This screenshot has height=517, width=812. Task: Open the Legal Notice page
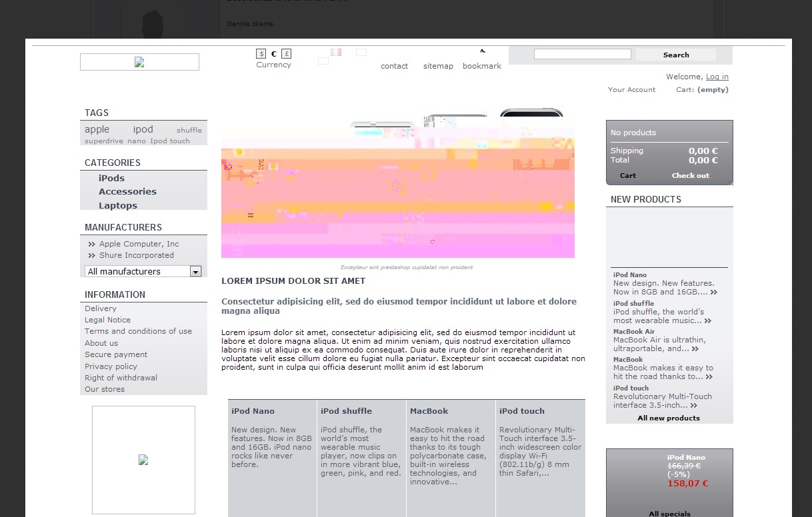(x=107, y=320)
